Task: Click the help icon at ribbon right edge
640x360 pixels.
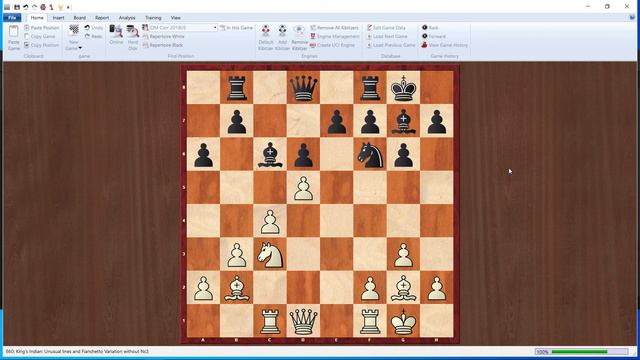Action: pyautogui.click(x=632, y=18)
